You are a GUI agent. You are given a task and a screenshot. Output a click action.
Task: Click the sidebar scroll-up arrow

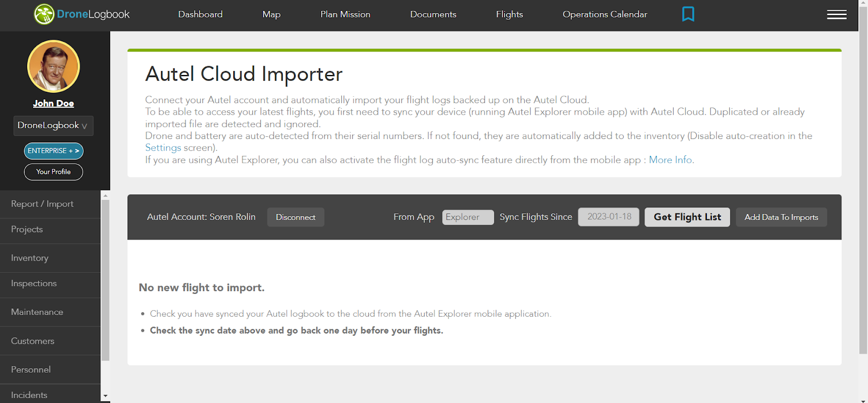(x=105, y=195)
